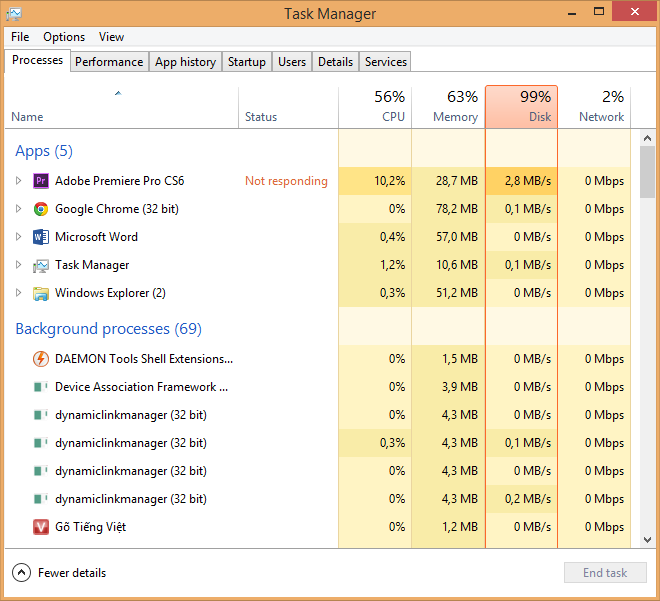Click the Device Association Framework process icon
The width and height of the screenshot is (660, 601).
pos(41,387)
